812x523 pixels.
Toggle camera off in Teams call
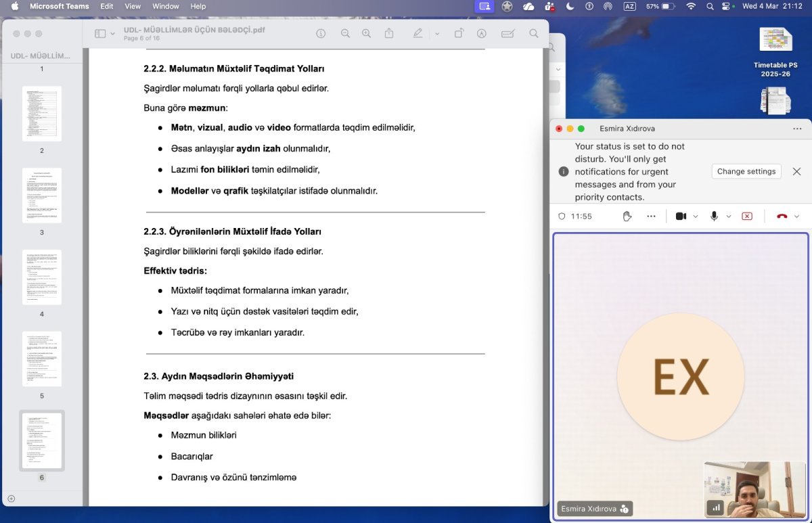[681, 216]
